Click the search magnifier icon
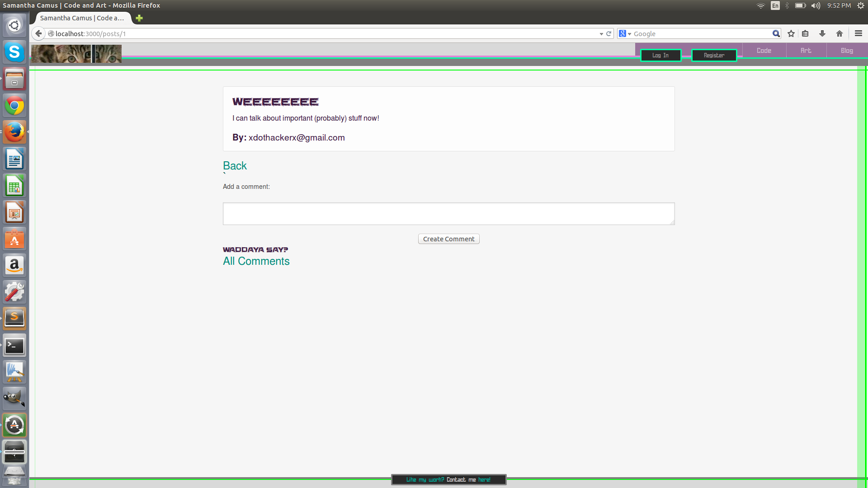The image size is (868, 488). tap(776, 33)
